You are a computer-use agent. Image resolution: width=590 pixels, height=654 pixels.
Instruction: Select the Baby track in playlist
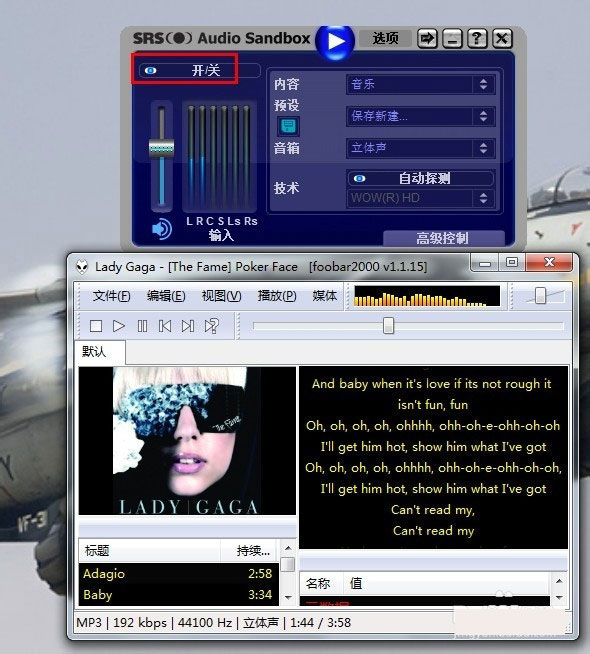coord(178,594)
